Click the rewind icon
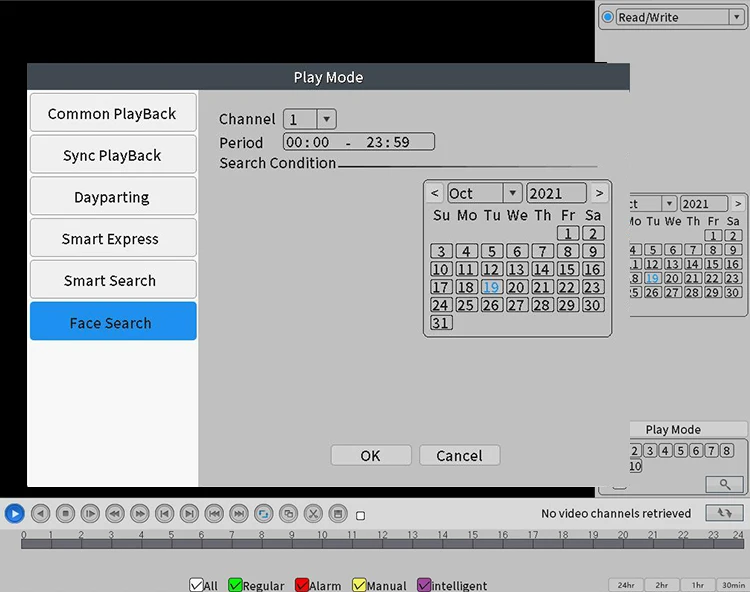The image size is (750, 592). [115, 514]
